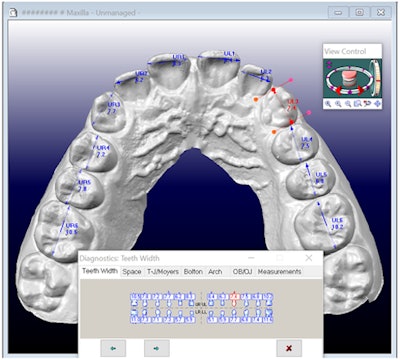Click the next tooth right-arrow button
400x360 pixels.
pyautogui.click(x=157, y=348)
